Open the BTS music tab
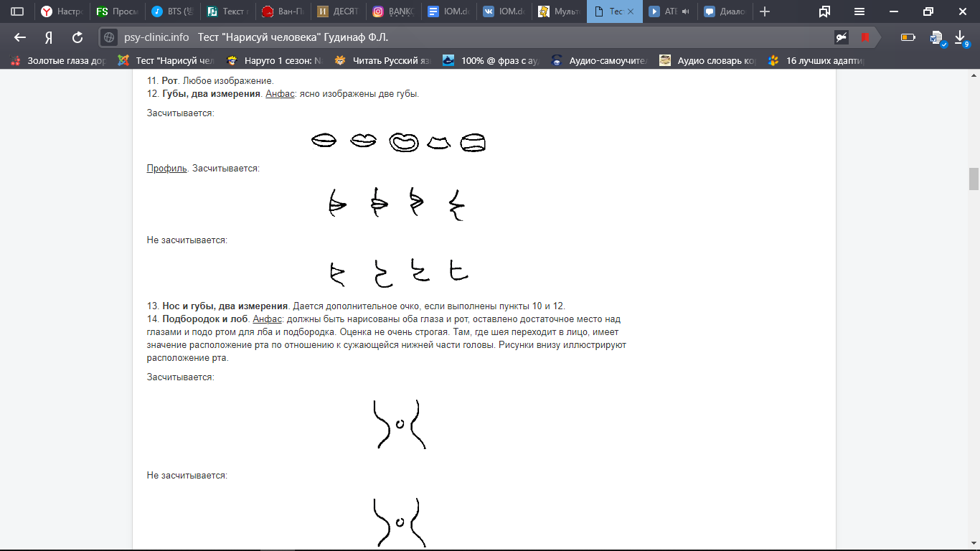The height and width of the screenshot is (551, 980). 173,11
